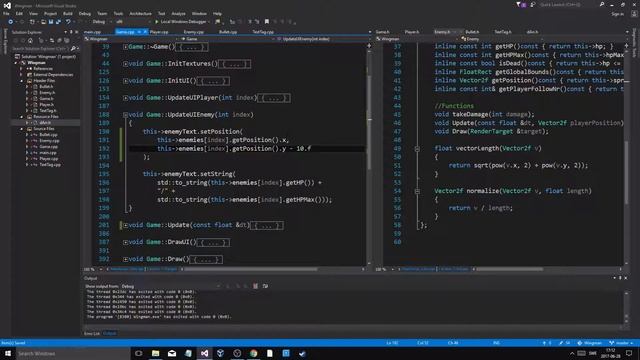Pin the Solution Explorer panel

click(x=71, y=32)
